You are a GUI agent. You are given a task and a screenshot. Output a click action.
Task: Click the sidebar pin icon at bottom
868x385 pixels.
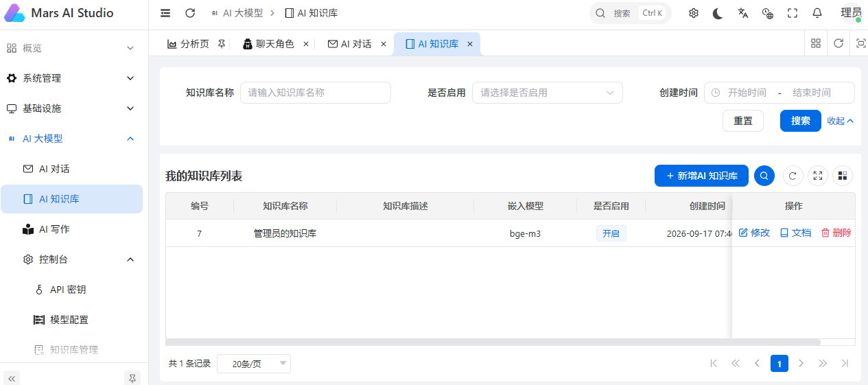coord(132,378)
